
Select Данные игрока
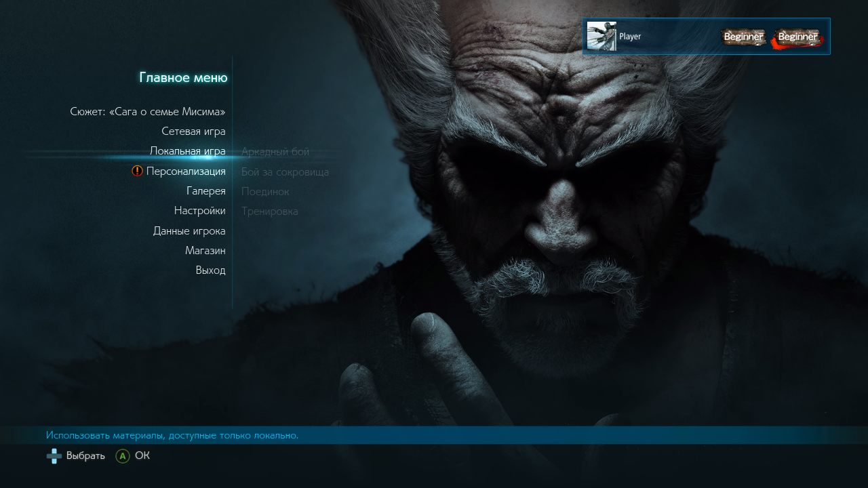[x=189, y=231]
